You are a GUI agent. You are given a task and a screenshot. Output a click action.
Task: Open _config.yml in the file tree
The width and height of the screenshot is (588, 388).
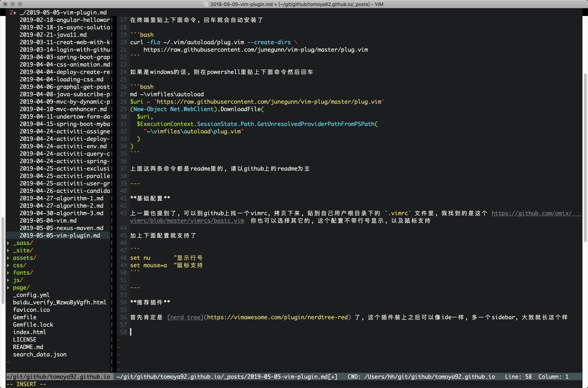(x=31, y=295)
